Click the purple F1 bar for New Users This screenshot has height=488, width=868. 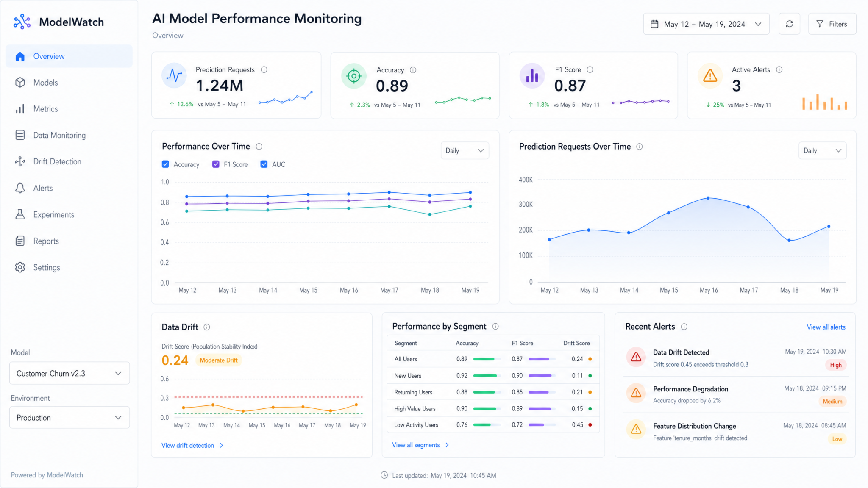tap(540, 376)
